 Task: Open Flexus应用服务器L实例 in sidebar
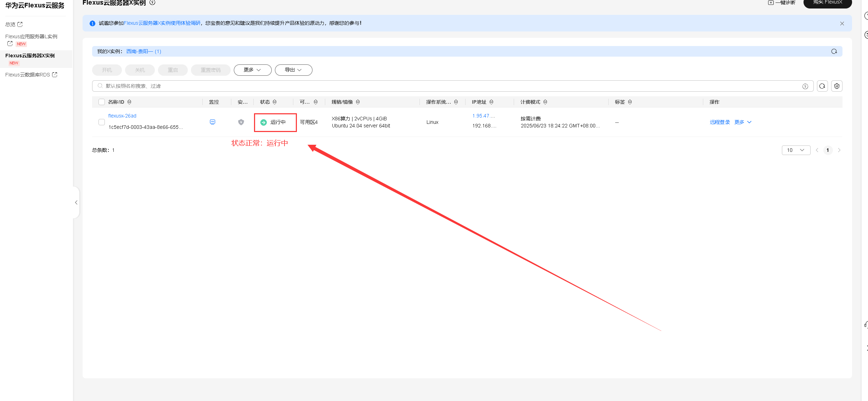coord(31,36)
